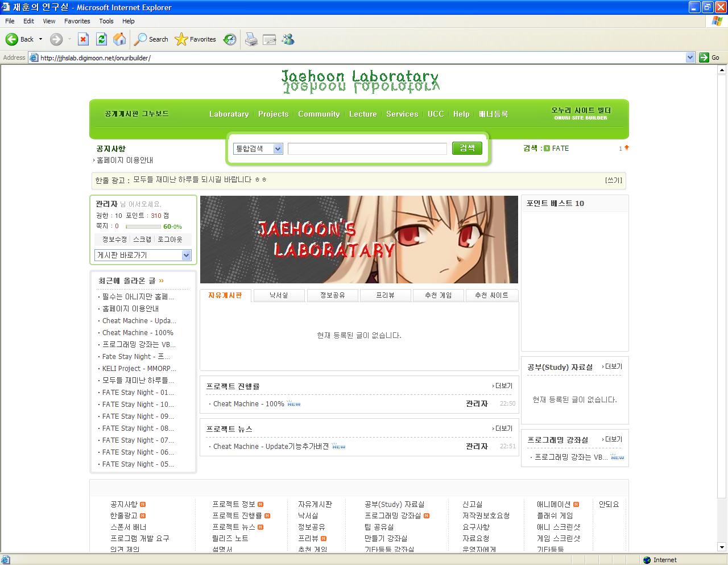Open the Forward button history dropdown arrow
Viewport: 728px width, 565px height.
tap(69, 39)
